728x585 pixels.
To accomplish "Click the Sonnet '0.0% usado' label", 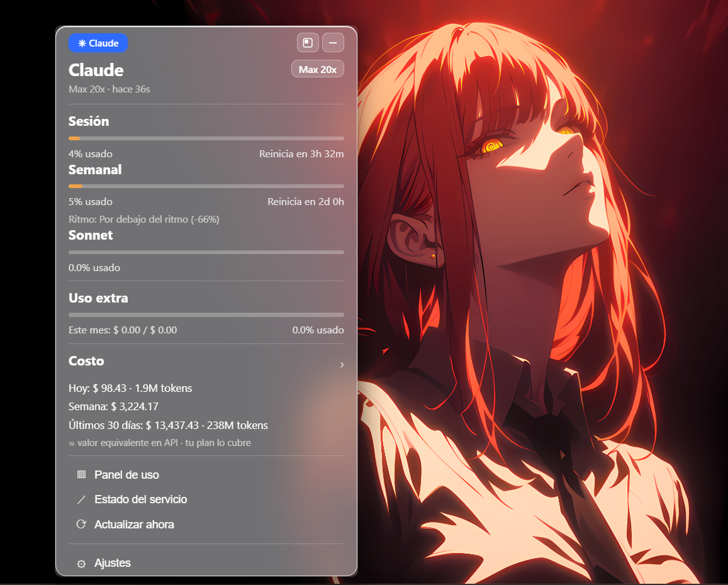I will (x=94, y=267).
